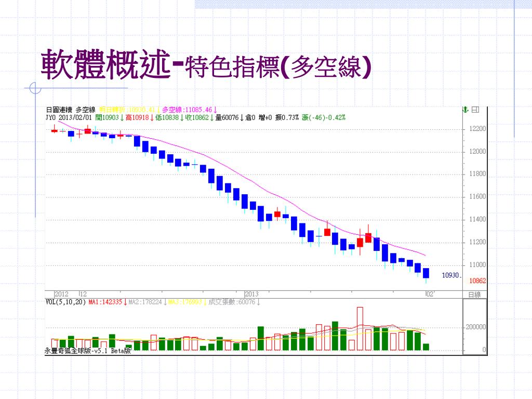This screenshot has width=532, height=399.
Task: Click the 10930. turning point label
Action: [451, 275]
